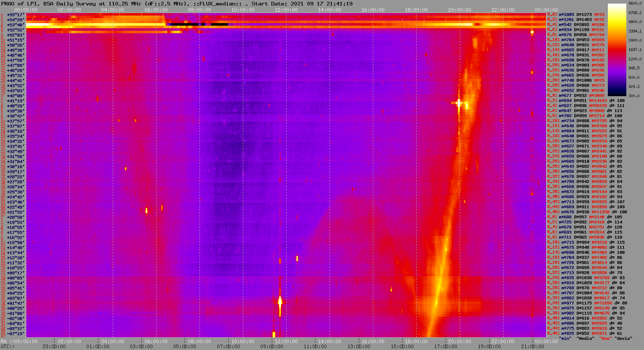Click the bright spot near 05:30 at +21°52'
This screenshot has width=644, height=350.
(146, 210)
